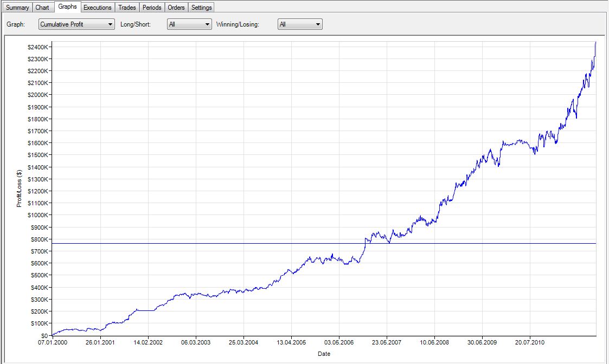This screenshot has height=364, width=609.
Task: Click the 07.01.2000 date label
Action: point(52,343)
